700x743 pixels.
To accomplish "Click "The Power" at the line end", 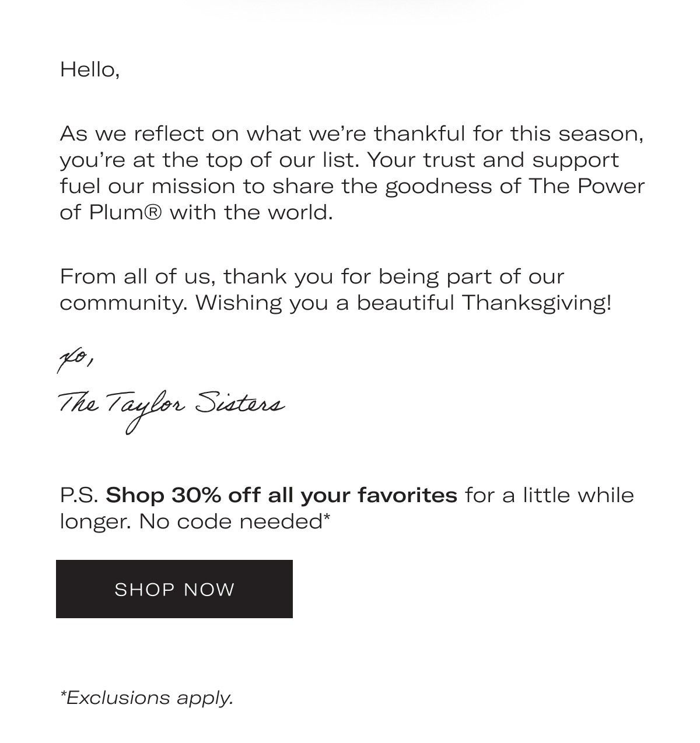I will click(587, 186).
